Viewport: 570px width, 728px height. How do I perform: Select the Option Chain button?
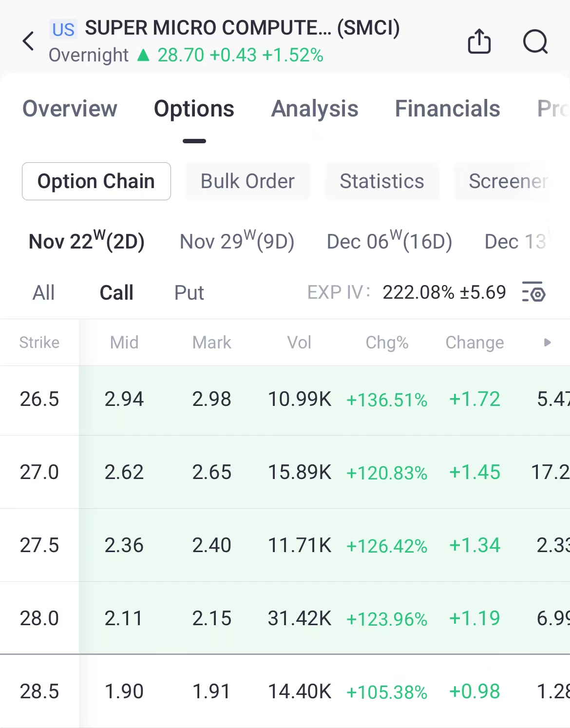coord(96,181)
